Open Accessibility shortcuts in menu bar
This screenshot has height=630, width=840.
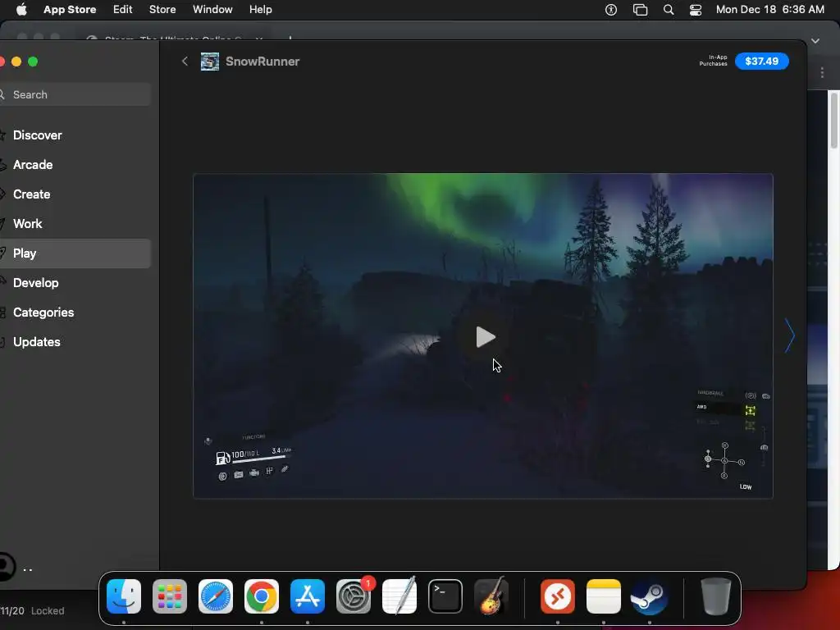pos(610,9)
